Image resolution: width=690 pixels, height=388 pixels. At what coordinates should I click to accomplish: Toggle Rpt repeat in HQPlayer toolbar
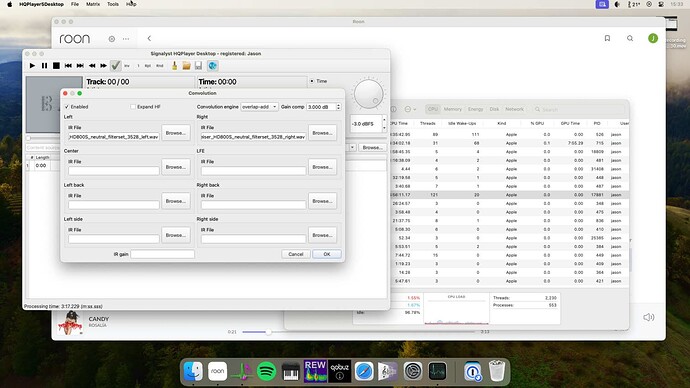(148, 66)
